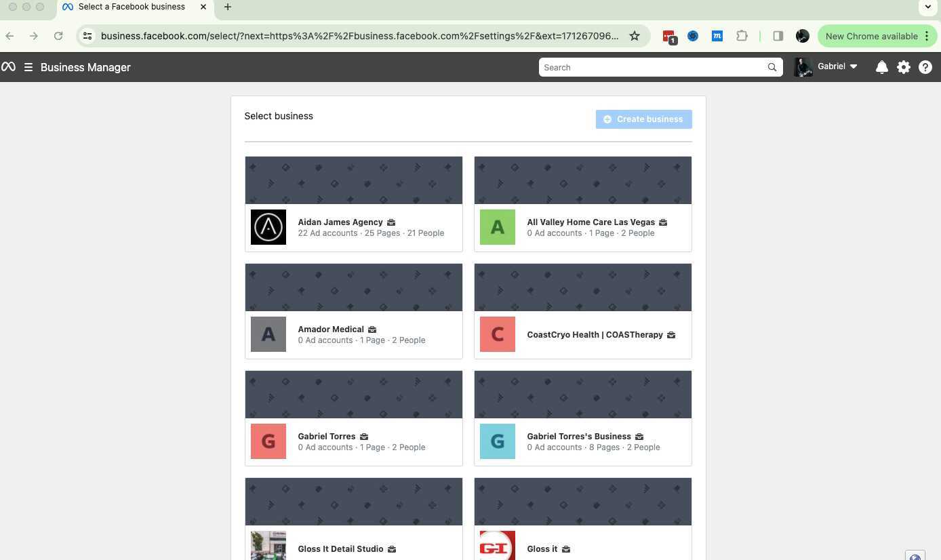This screenshot has width=941, height=560.
Task: Click briefcase icon beside Gloss it
Action: coord(566,549)
